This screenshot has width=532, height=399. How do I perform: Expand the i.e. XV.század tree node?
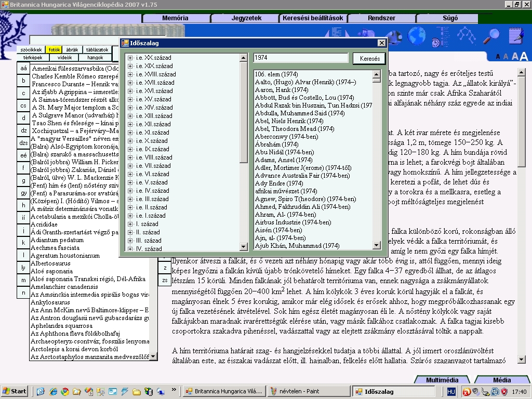pos(130,99)
